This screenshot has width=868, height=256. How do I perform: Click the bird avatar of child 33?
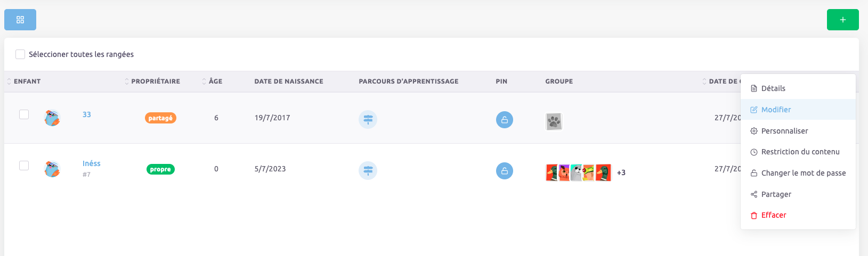tap(52, 118)
